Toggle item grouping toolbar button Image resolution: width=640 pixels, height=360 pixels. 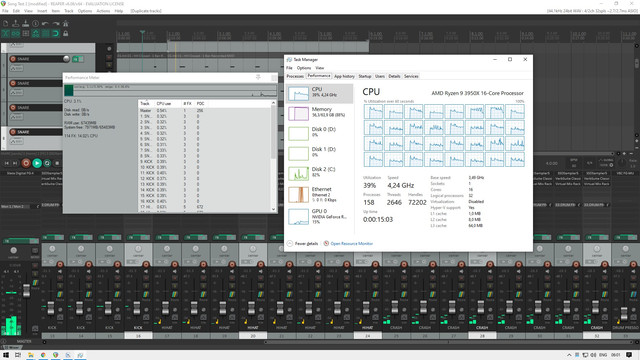tap(16, 33)
